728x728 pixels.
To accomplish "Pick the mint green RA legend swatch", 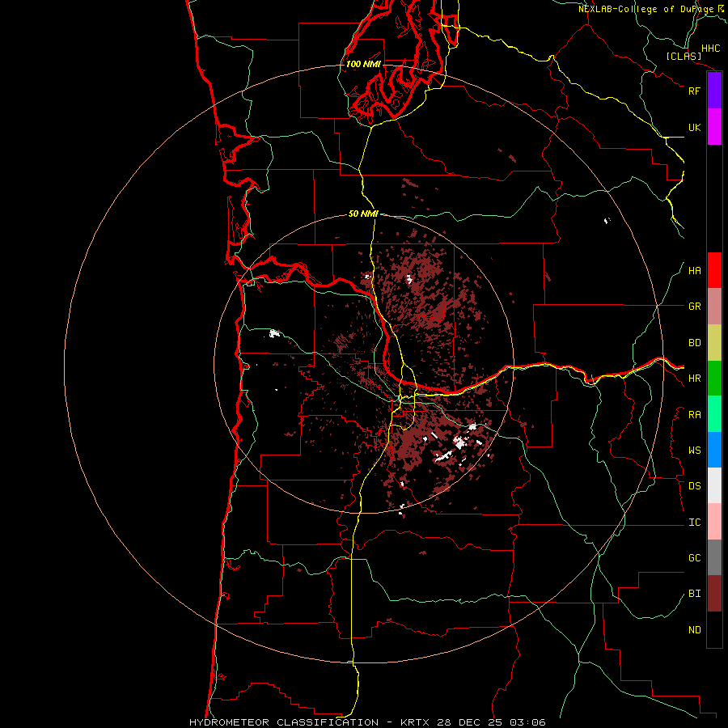I will pos(714,414).
